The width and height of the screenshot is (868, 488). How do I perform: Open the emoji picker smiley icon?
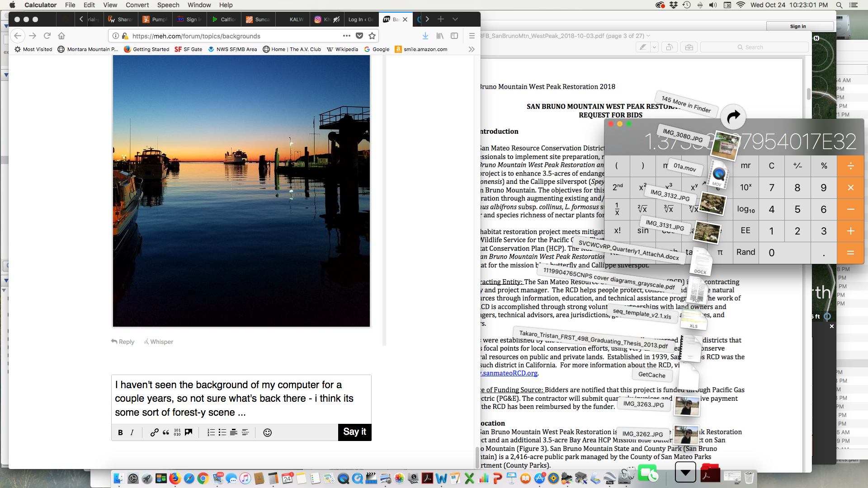(x=267, y=432)
